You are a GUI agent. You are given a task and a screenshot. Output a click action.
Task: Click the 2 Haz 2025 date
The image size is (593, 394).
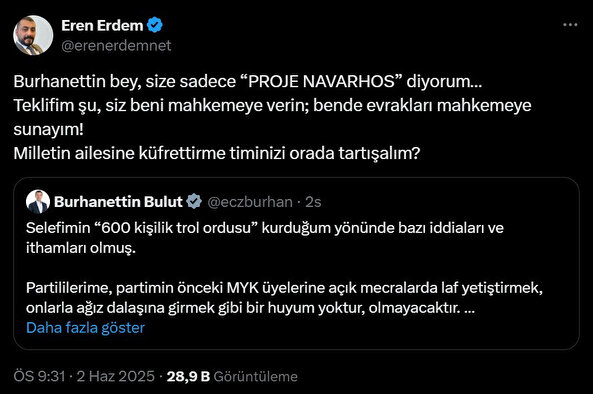click(116, 376)
